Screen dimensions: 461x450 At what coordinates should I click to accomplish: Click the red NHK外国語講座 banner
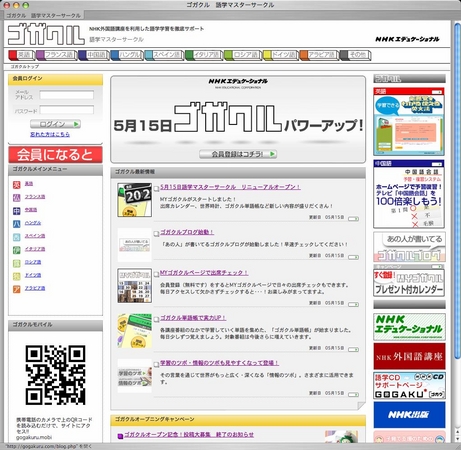(x=409, y=356)
